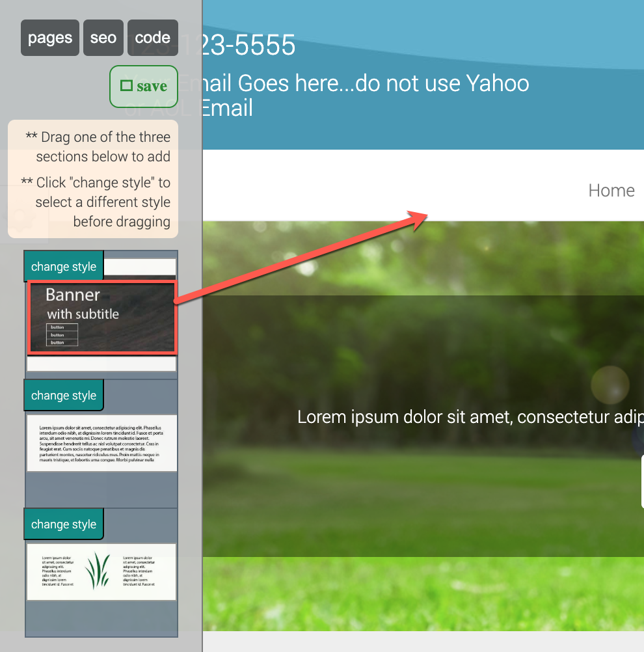Select the Lorem ipsum paragraph section thumbnail

pos(102,443)
